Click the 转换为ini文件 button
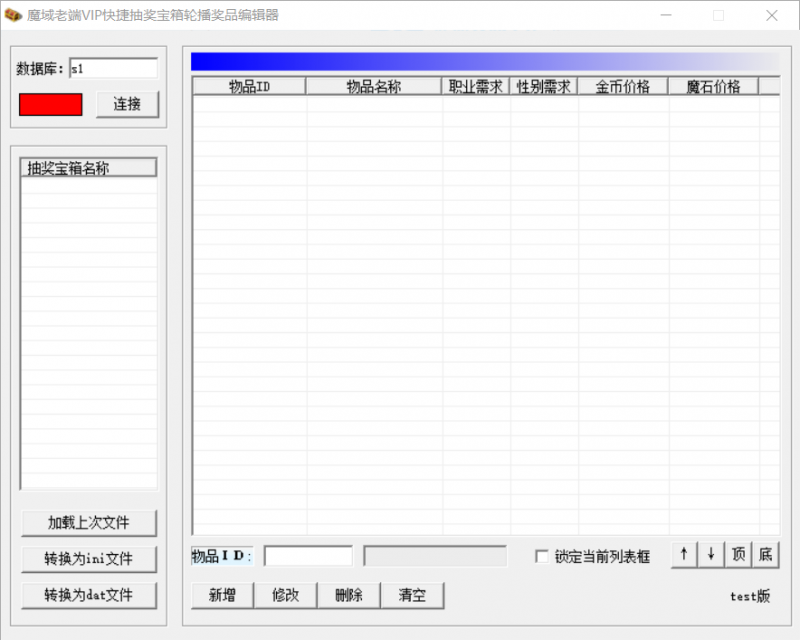Image resolution: width=800 pixels, height=640 pixels. click(x=88, y=559)
